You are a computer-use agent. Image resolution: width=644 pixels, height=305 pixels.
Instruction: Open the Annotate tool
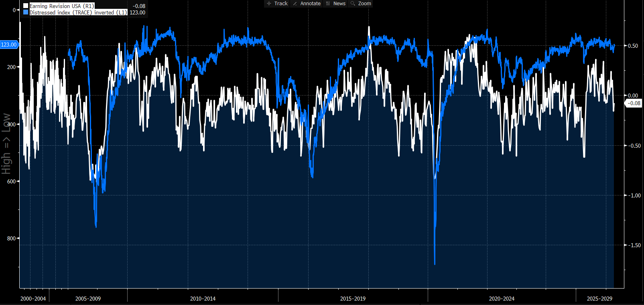pyautogui.click(x=307, y=4)
